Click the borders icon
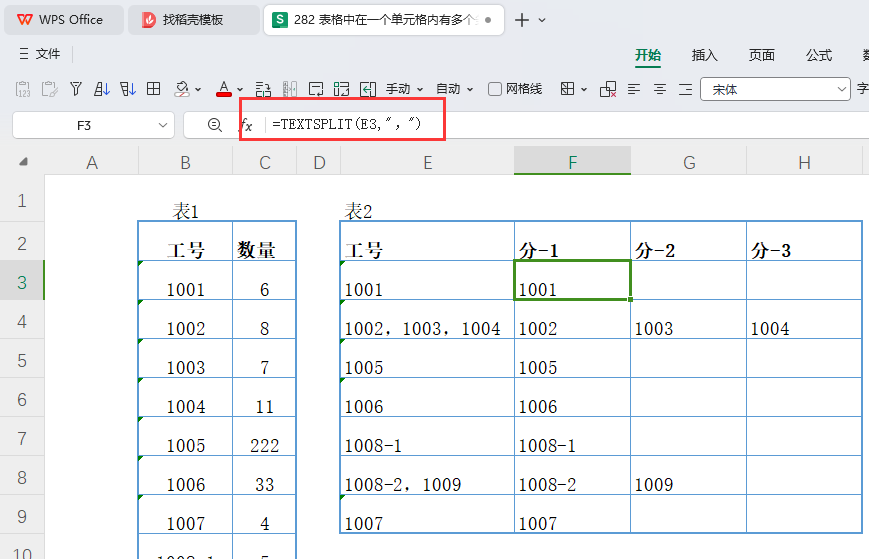The image size is (869, 559). [x=568, y=89]
